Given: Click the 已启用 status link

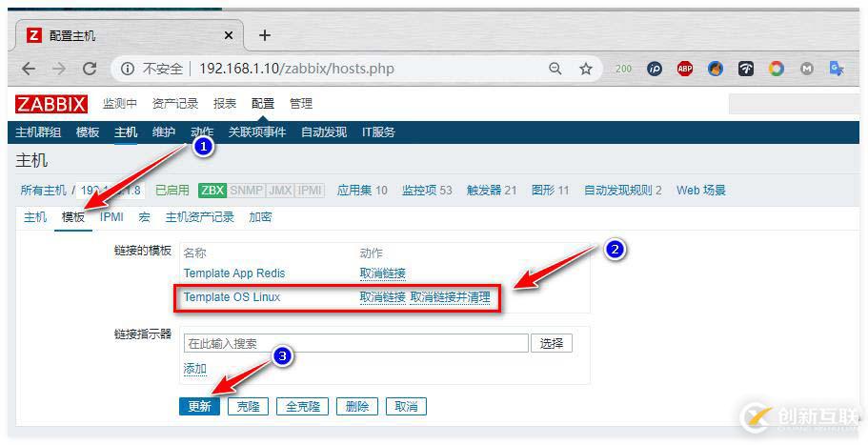Looking at the screenshot, I should coord(172,191).
